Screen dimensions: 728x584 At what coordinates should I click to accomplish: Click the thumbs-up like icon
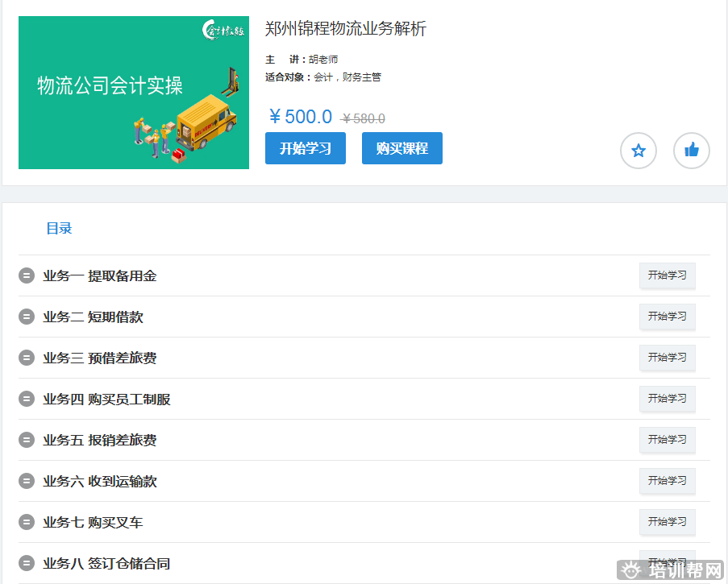(692, 151)
